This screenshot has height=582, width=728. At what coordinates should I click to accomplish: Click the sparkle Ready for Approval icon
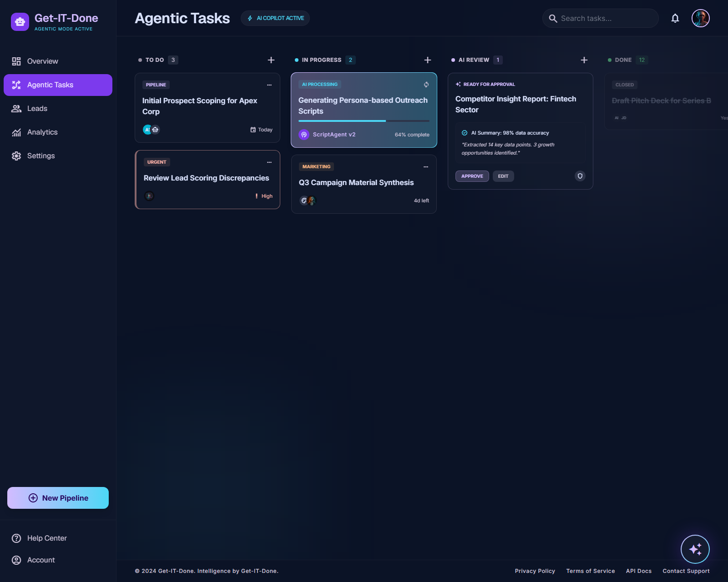tap(458, 84)
